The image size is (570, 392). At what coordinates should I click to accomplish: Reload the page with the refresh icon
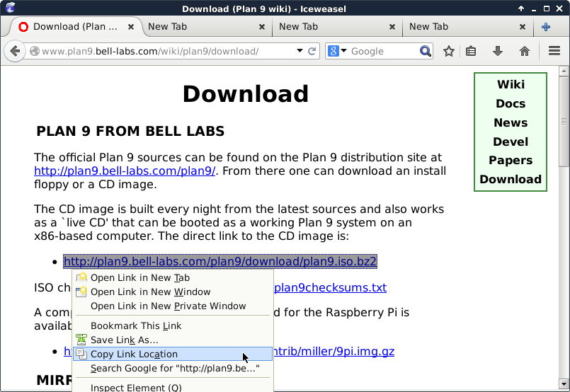coord(312,51)
